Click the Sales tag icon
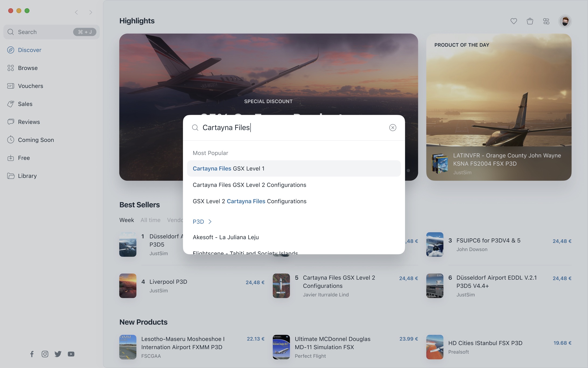The width and height of the screenshot is (588, 368). pyautogui.click(x=11, y=104)
